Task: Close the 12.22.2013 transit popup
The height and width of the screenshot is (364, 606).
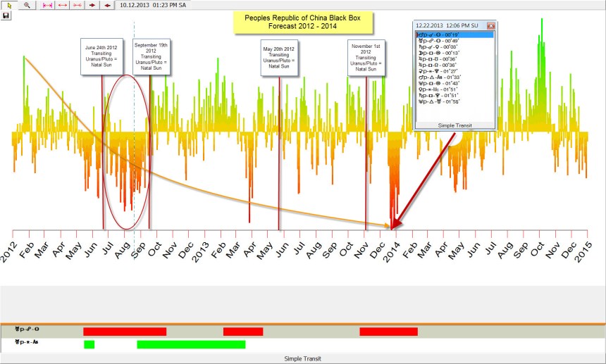Action: 491,25
